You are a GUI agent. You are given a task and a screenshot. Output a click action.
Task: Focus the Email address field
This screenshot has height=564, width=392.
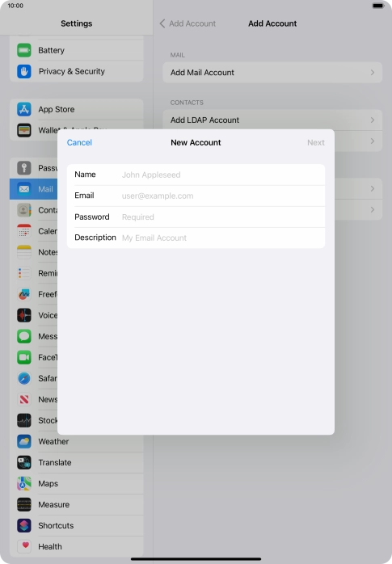coord(196,196)
